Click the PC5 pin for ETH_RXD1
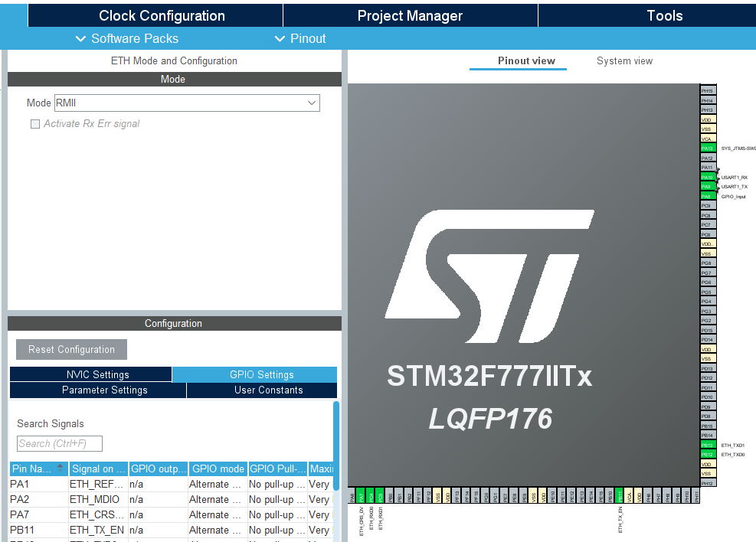Viewport: 756px width, 542px height. [381, 495]
